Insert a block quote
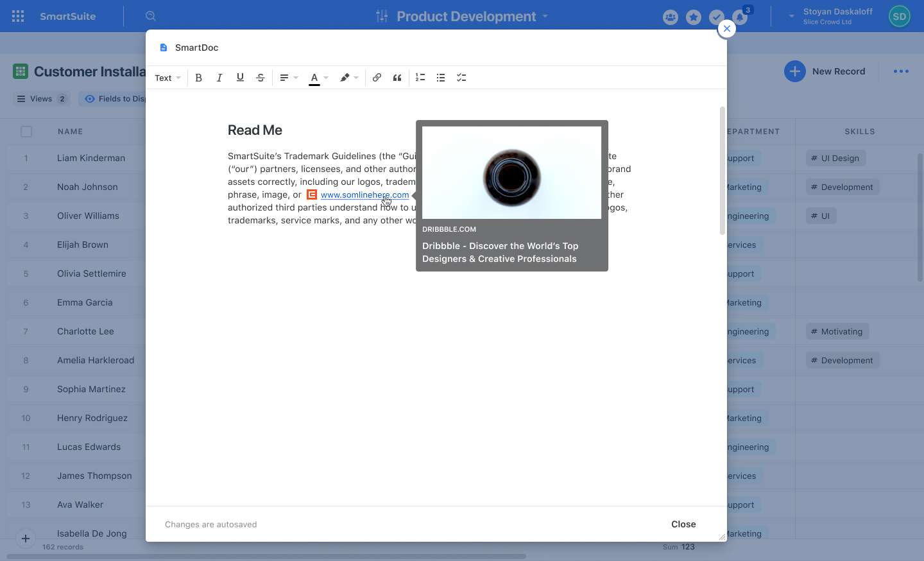This screenshot has width=924, height=561. pyautogui.click(x=397, y=78)
